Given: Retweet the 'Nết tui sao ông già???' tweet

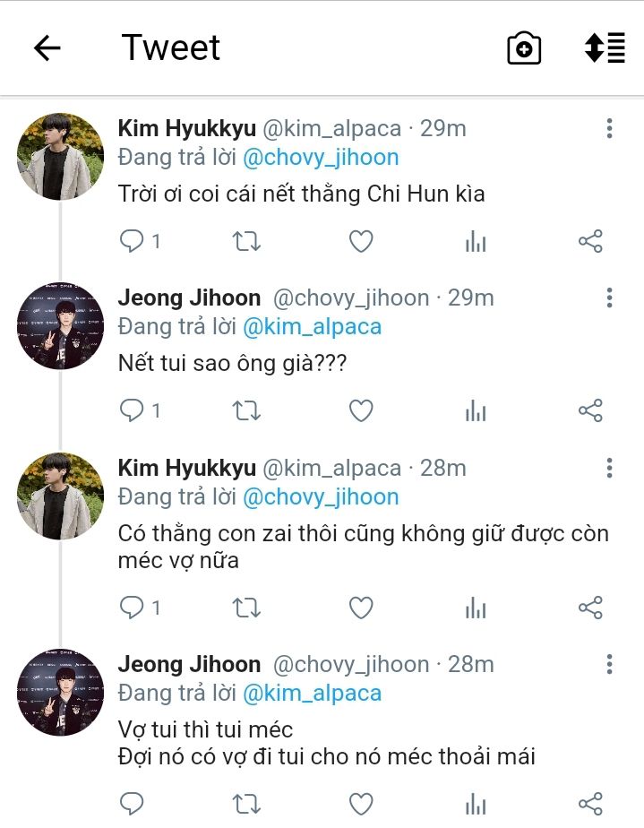Looking at the screenshot, I should click(246, 411).
